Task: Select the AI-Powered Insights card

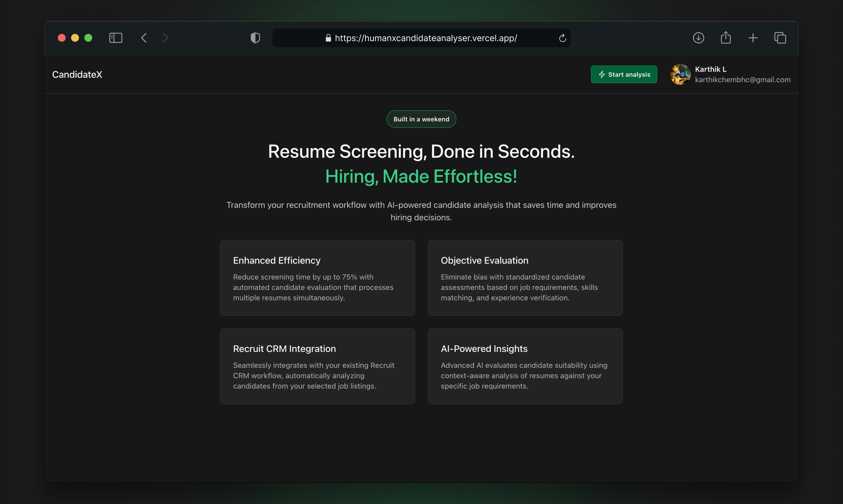Action: (525, 366)
